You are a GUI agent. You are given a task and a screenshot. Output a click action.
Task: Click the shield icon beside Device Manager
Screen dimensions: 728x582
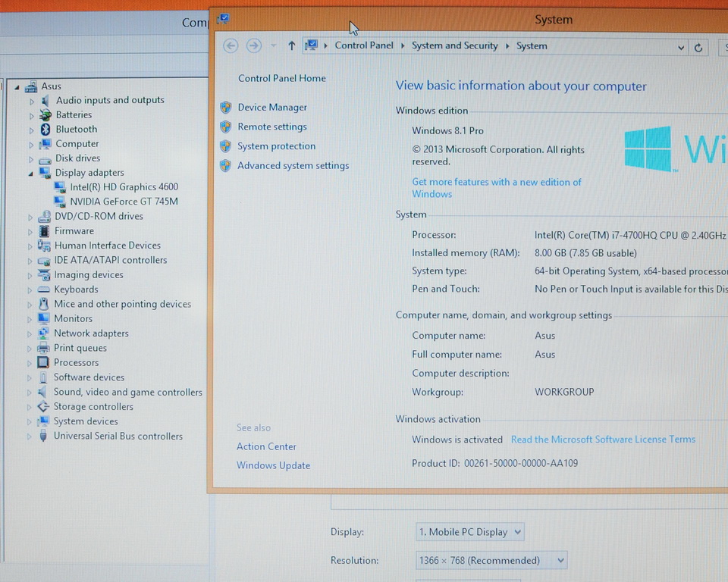(226, 107)
